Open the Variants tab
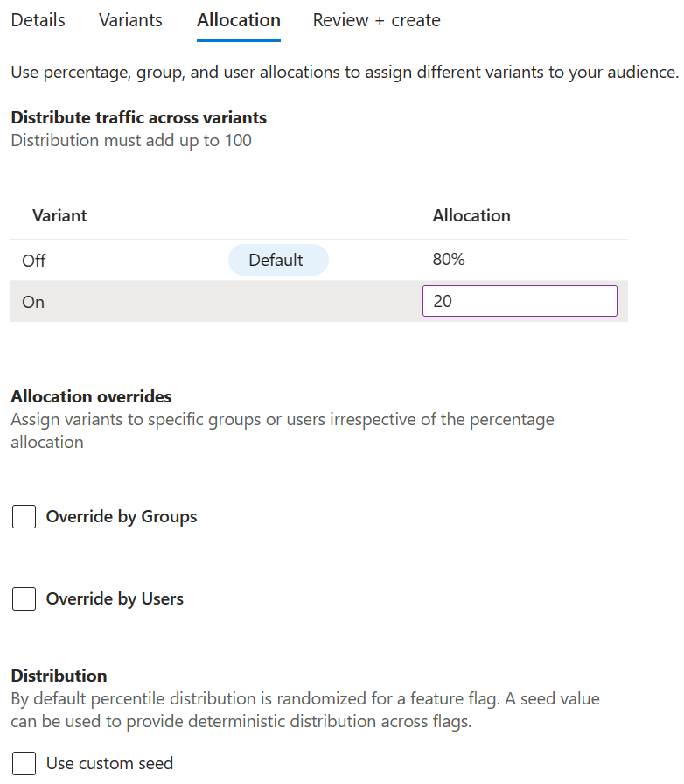 tap(129, 19)
